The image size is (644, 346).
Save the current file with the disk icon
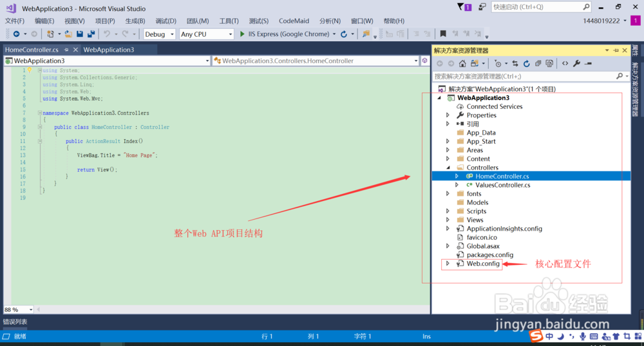(x=80, y=34)
